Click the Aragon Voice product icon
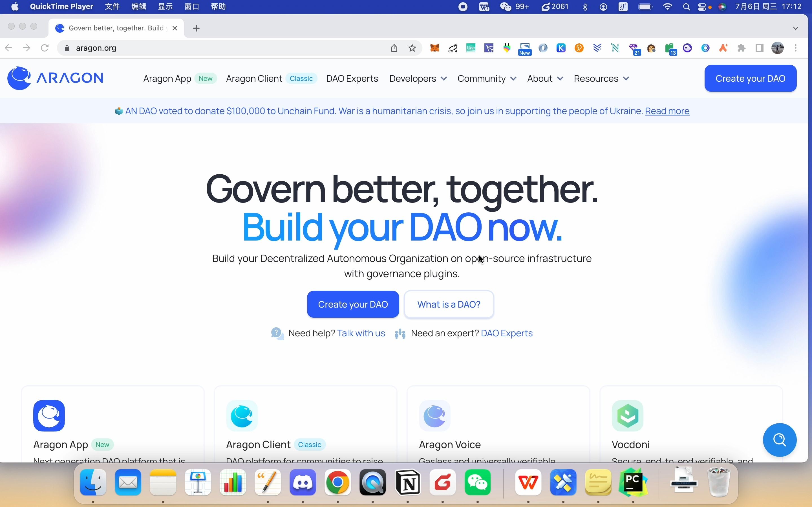Screen dimensions: 812x507 point(435,415)
